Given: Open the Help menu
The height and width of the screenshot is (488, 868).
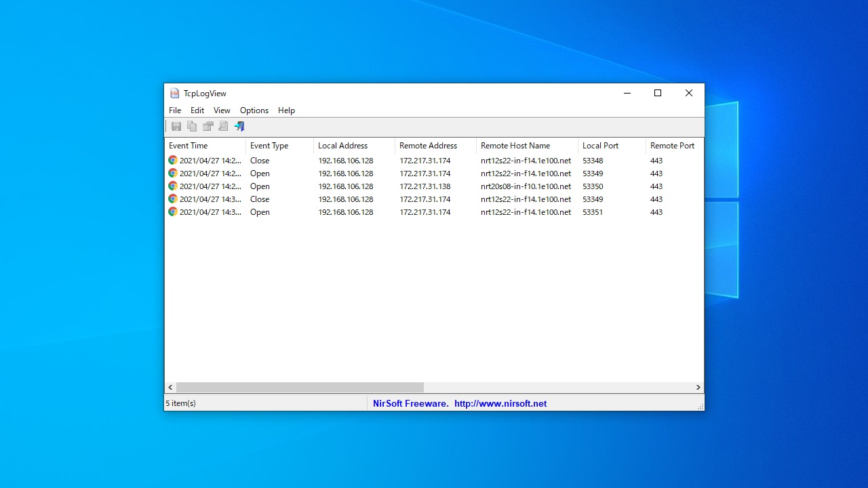Looking at the screenshot, I should [286, 110].
